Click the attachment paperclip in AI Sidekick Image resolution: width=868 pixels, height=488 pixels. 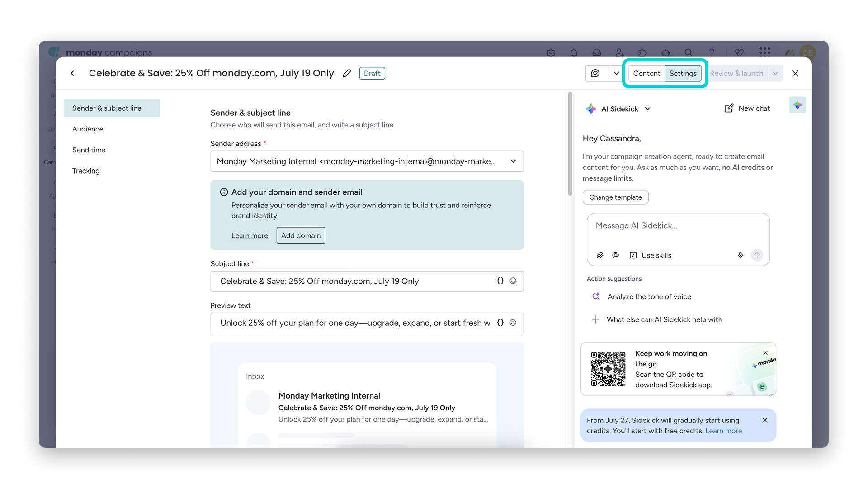point(600,255)
